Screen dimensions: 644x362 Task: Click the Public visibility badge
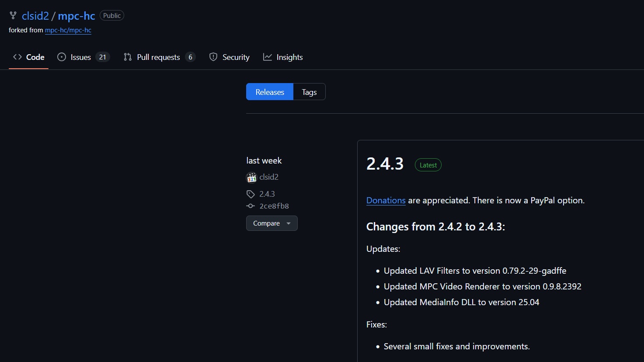pos(112,15)
